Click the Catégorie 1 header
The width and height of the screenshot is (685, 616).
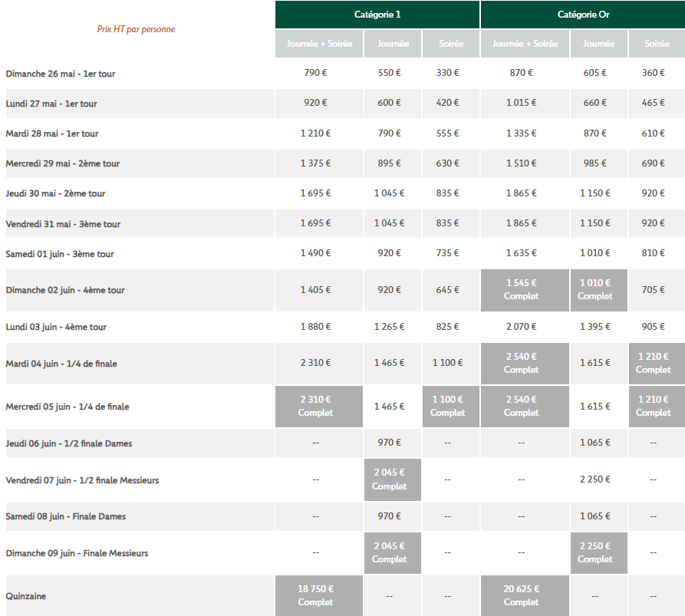[377, 15]
